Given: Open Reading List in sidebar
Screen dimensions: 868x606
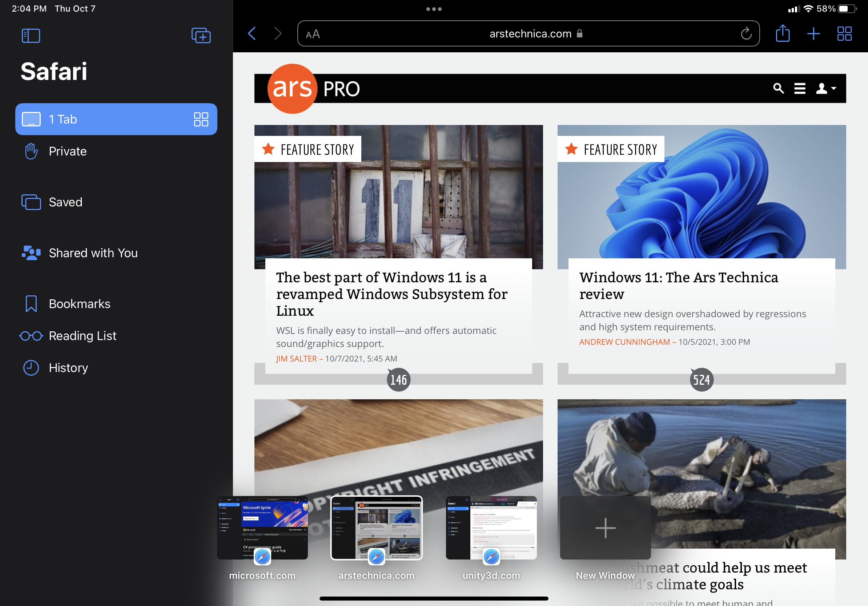Looking at the screenshot, I should pyautogui.click(x=83, y=335).
